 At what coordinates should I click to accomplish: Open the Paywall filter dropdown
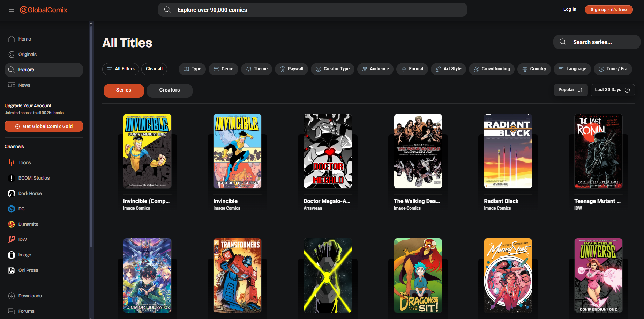tap(291, 69)
